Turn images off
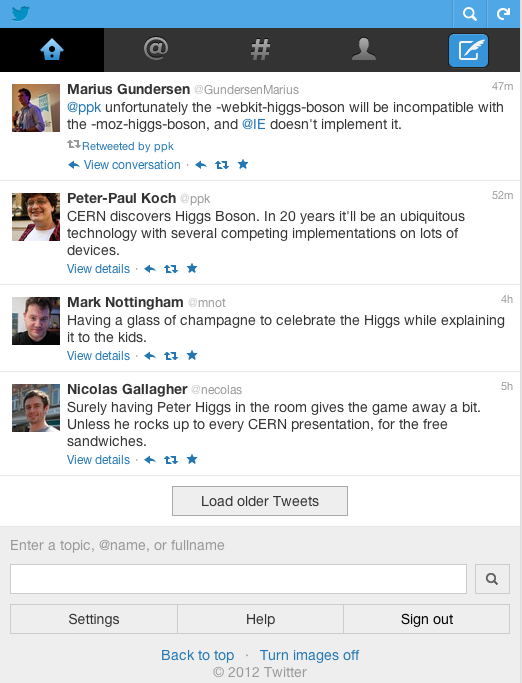The height and width of the screenshot is (683, 522). tap(309, 655)
